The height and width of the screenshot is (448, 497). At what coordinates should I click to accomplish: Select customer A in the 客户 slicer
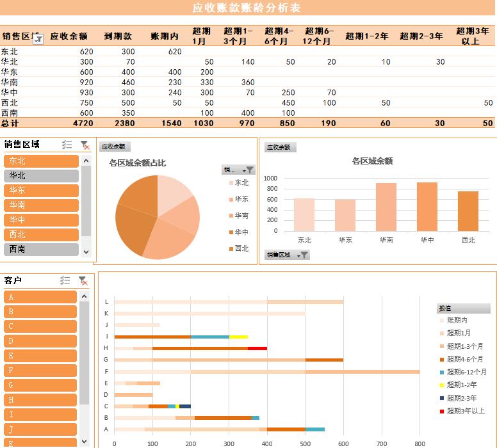(x=40, y=297)
